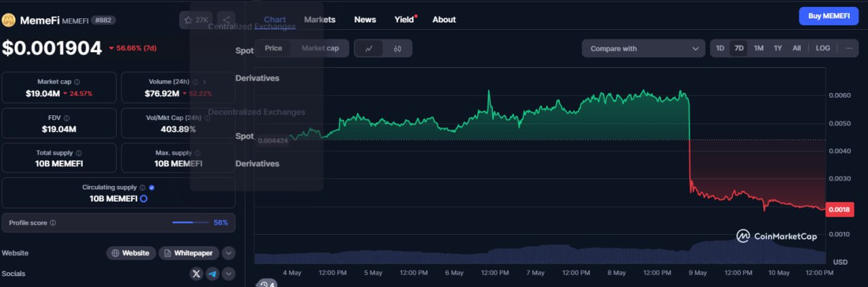Click the verified badge beside Circulating supply
The width and height of the screenshot is (868, 287).
click(x=151, y=187)
